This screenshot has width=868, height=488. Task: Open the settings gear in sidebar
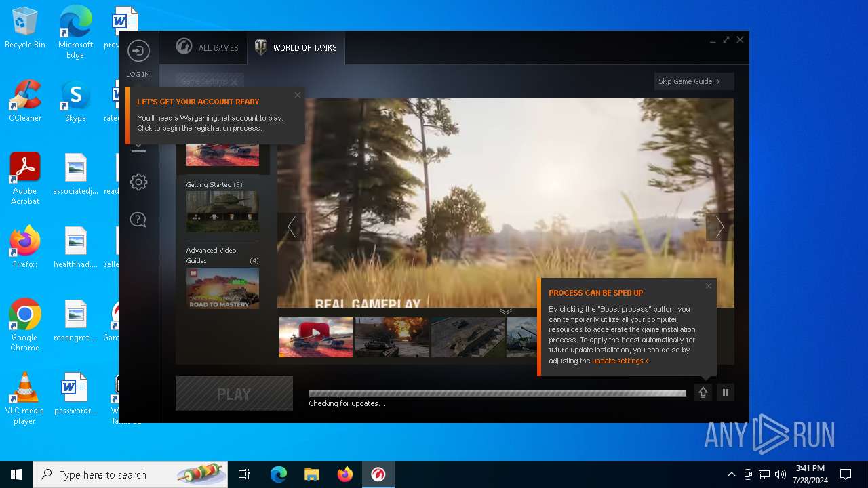tap(138, 182)
